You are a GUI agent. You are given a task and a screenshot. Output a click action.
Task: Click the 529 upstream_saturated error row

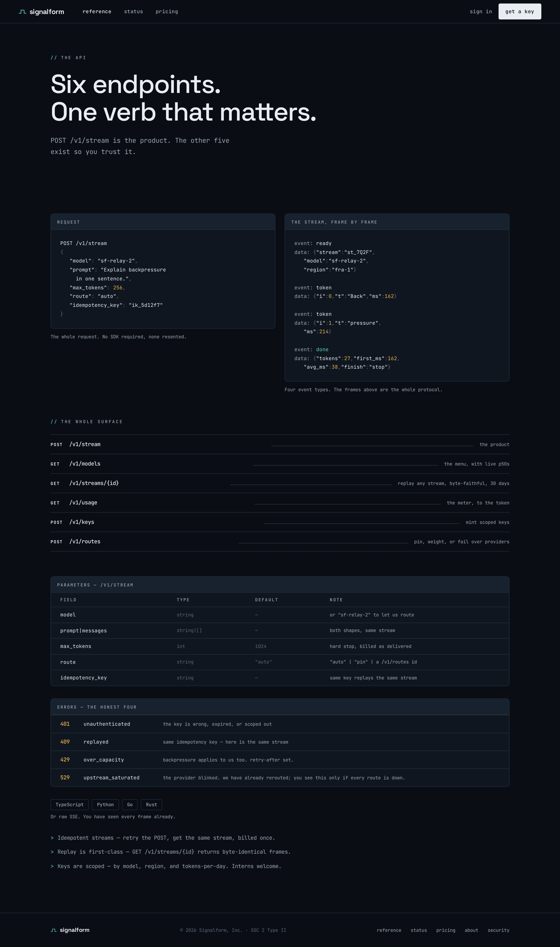(280, 778)
